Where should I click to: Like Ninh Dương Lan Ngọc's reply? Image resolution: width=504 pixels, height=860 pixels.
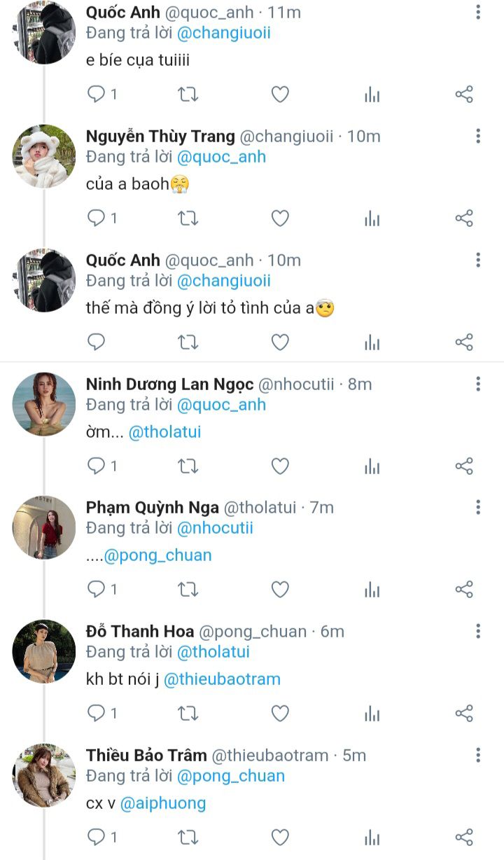tap(280, 466)
